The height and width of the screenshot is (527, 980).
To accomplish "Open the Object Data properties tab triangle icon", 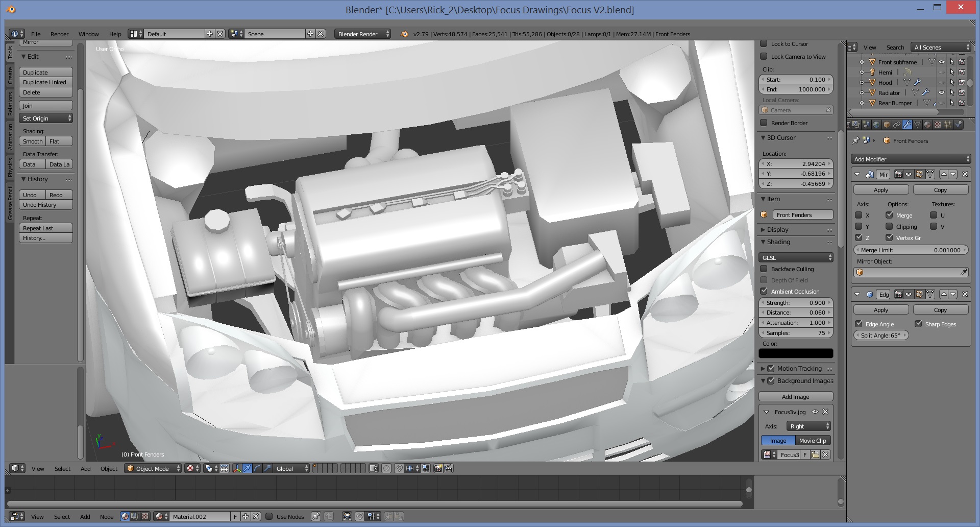I will pyautogui.click(x=917, y=124).
